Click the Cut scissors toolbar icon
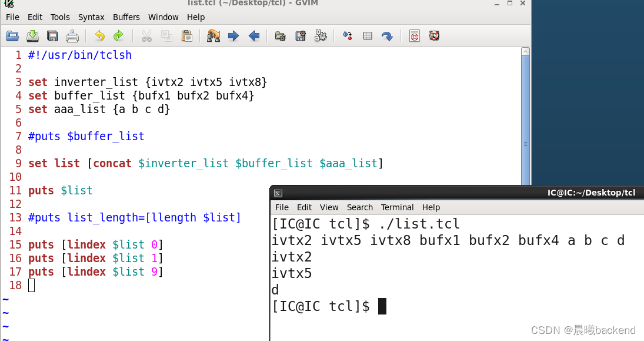The width and height of the screenshot is (644, 341). pos(146,36)
